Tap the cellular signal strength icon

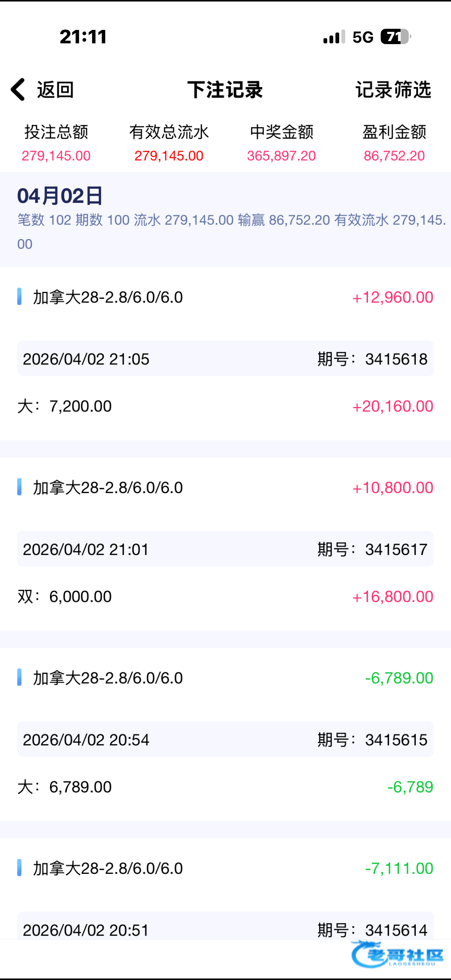coord(334,37)
